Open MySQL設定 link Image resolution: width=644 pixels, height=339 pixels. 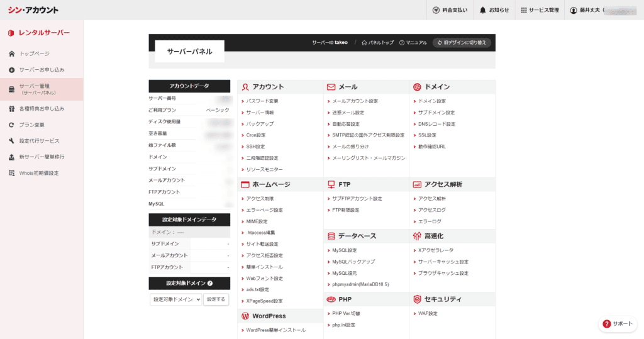344,250
